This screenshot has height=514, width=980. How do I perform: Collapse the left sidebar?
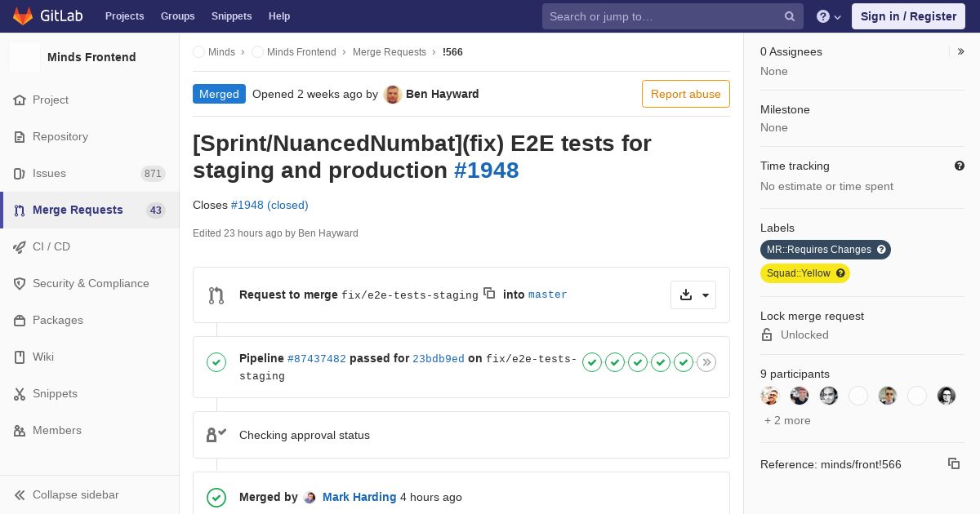click(x=77, y=494)
